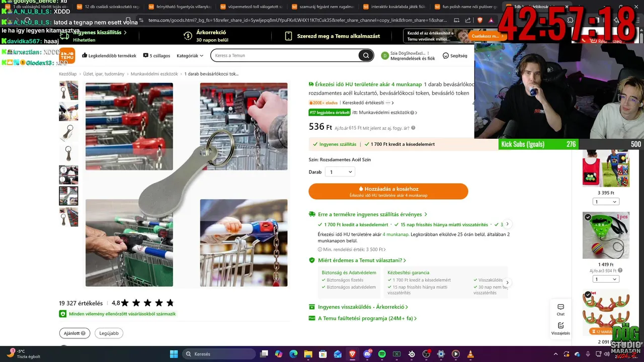Click Hozzáadás a kosárhoz button
This screenshot has width=644, height=362.
388,192
